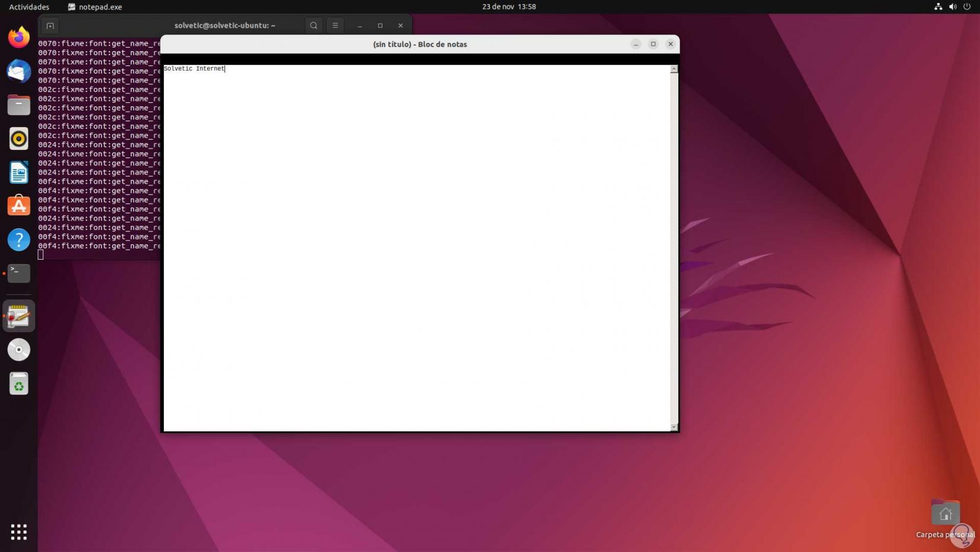Open the optical disc icon in dock
This screenshot has width=980, height=552.
(19, 350)
